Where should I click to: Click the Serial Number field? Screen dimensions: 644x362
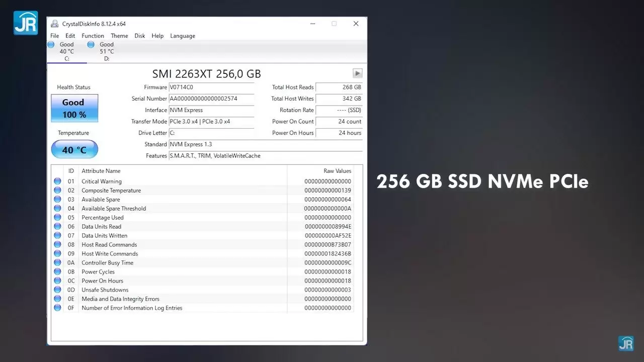tap(211, 99)
